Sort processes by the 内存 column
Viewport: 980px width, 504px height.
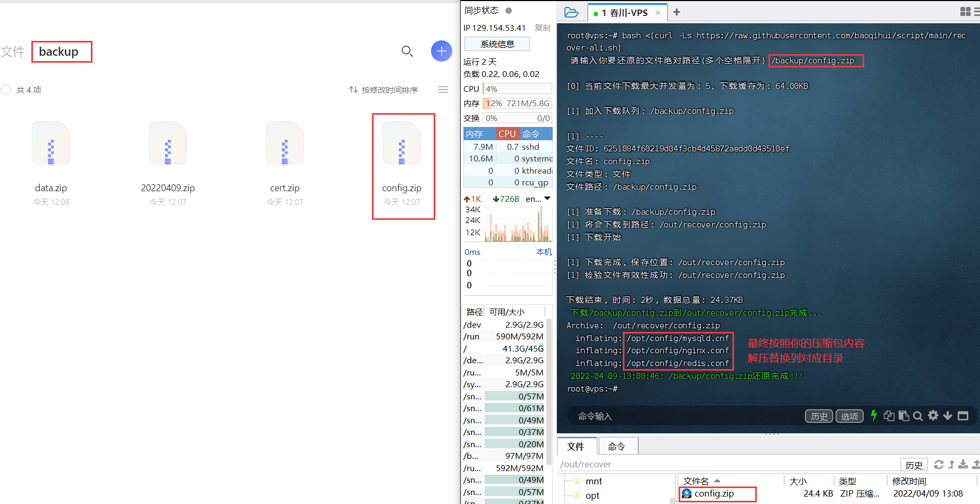[480, 134]
